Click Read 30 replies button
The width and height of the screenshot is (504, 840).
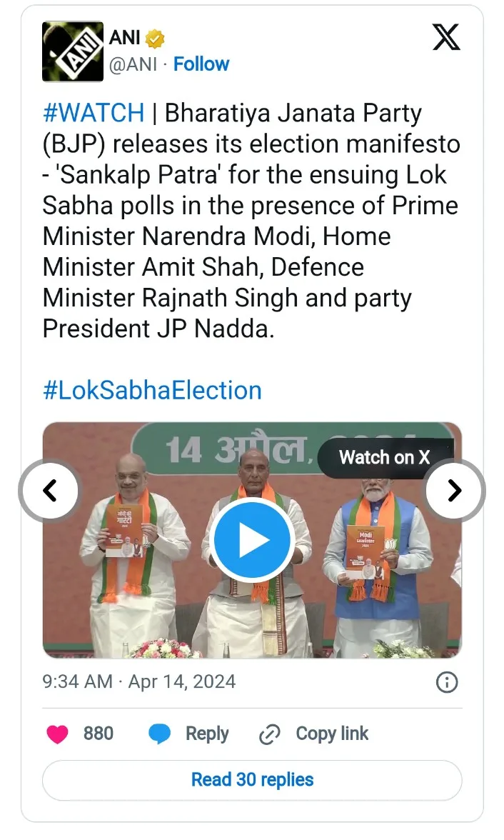[252, 780]
